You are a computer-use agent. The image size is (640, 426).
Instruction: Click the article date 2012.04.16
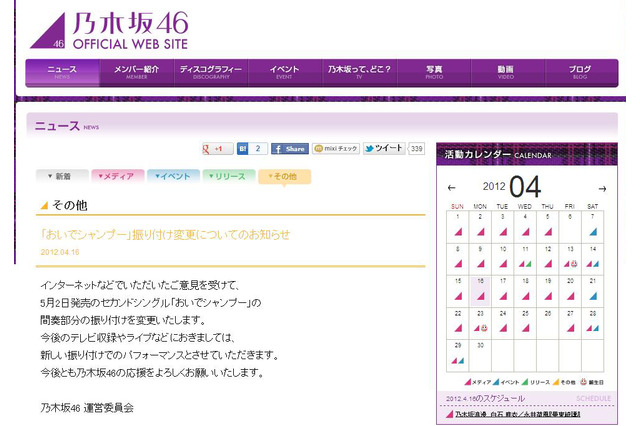click(x=60, y=252)
